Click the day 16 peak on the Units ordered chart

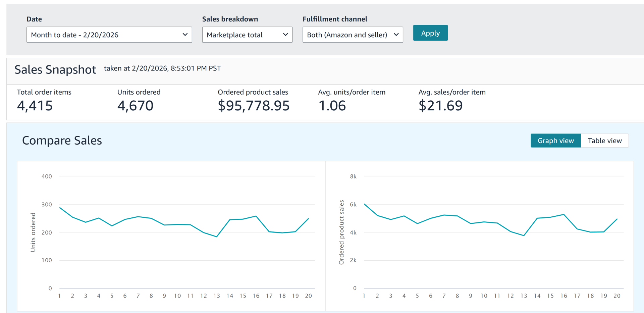point(256,216)
